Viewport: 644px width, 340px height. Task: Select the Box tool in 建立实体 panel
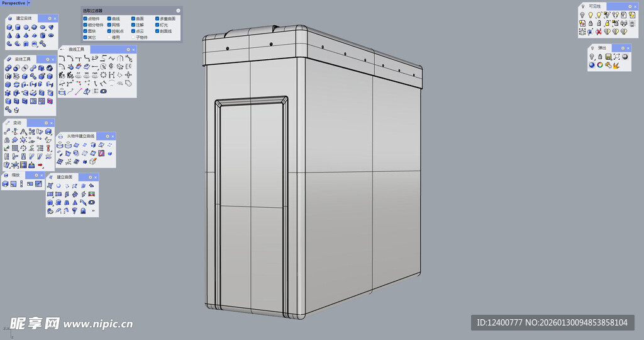pos(9,28)
